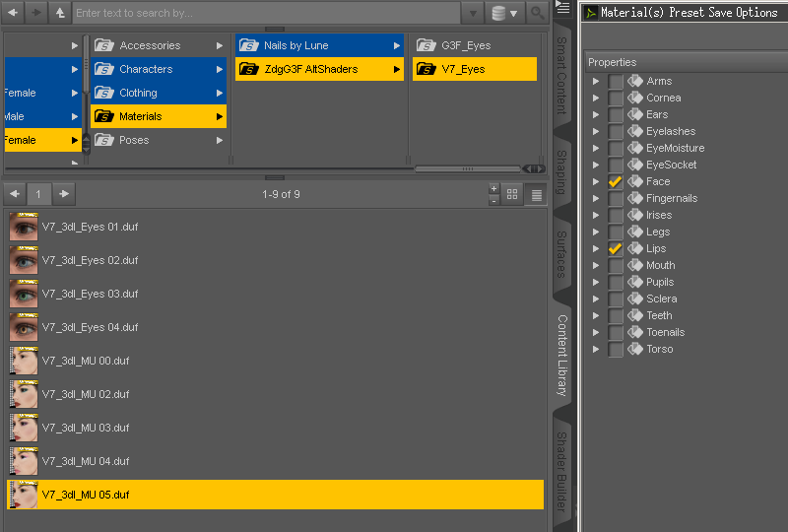Enable the Mouth checkbox

615,265
